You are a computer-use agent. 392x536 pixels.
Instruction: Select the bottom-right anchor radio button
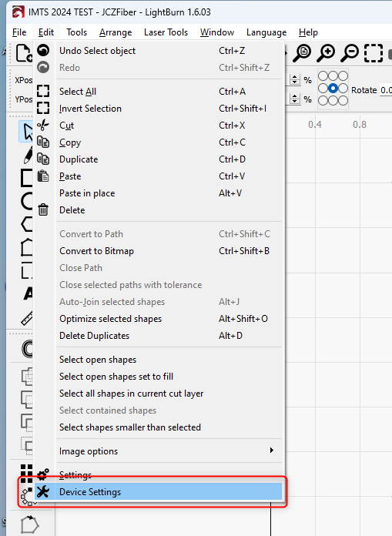pyautogui.click(x=343, y=101)
